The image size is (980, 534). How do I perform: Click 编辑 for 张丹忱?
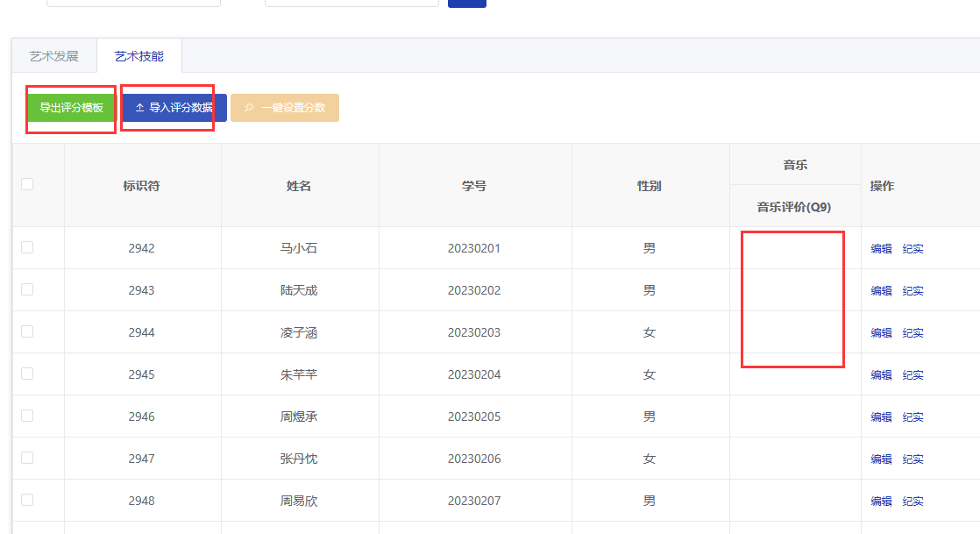click(881, 459)
